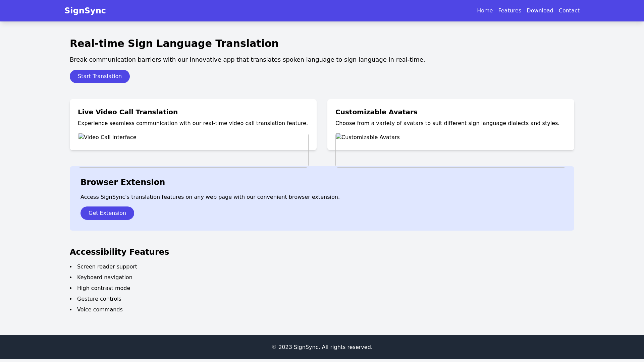This screenshot has height=362, width=644.
Task: Click the Customizable Avatars card heading
Action: click(x=376, y=112)
